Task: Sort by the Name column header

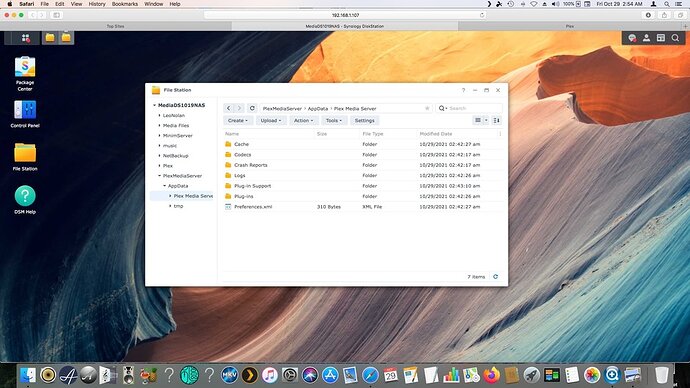Action: pos(232,134)
